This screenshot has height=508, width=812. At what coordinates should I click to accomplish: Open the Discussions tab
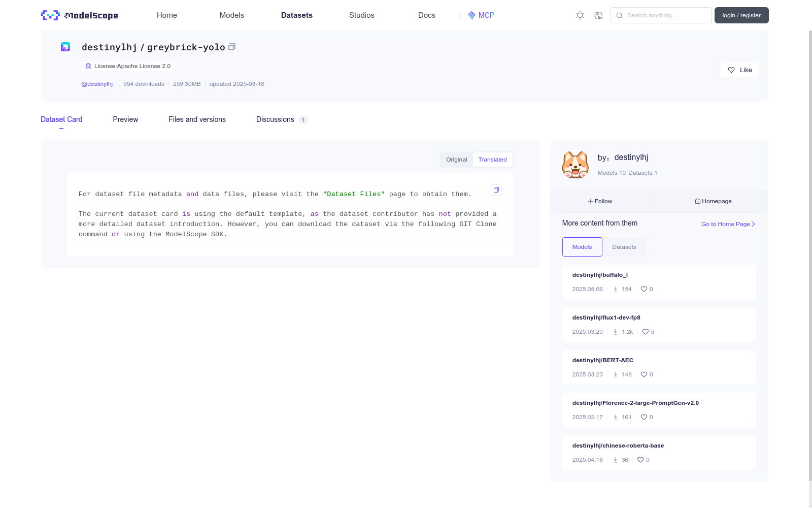(282, 119)
